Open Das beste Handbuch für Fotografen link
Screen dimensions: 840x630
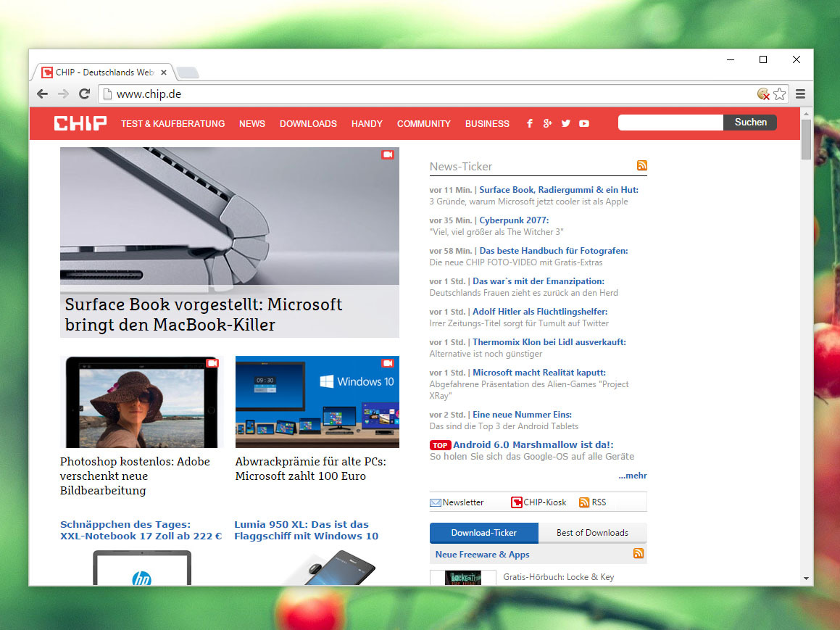coord(554,251)
